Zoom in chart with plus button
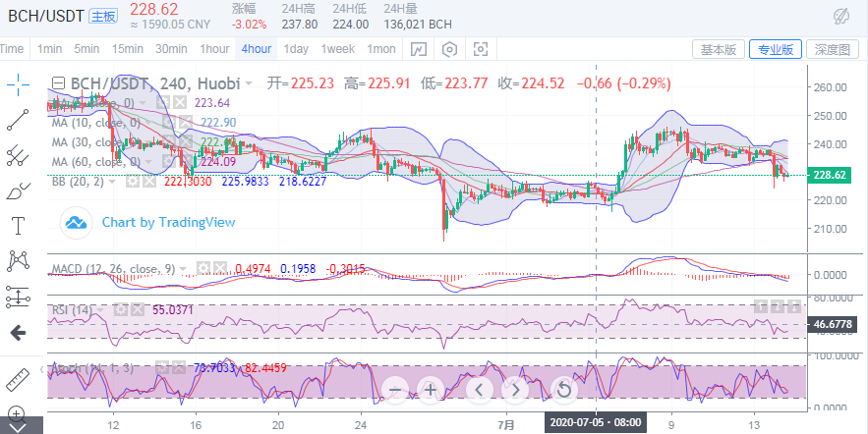The width and height of the screenshot is (868, 434). pos(431,390)
